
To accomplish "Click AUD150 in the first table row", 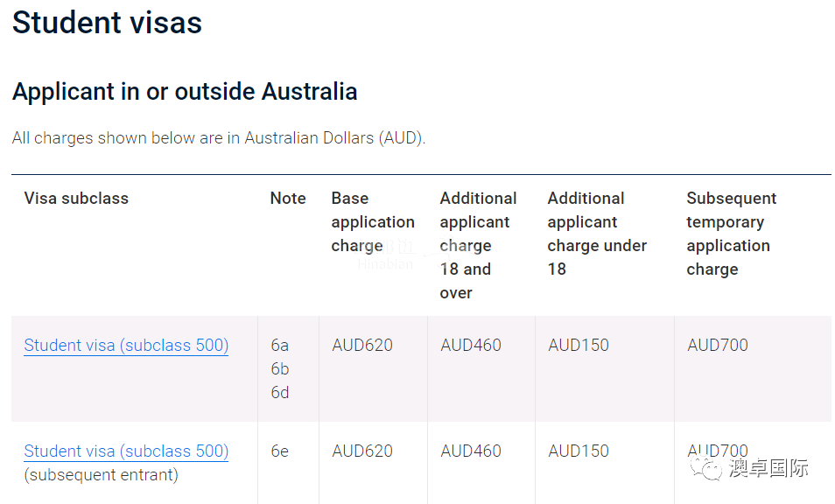I will pos(579,346).
